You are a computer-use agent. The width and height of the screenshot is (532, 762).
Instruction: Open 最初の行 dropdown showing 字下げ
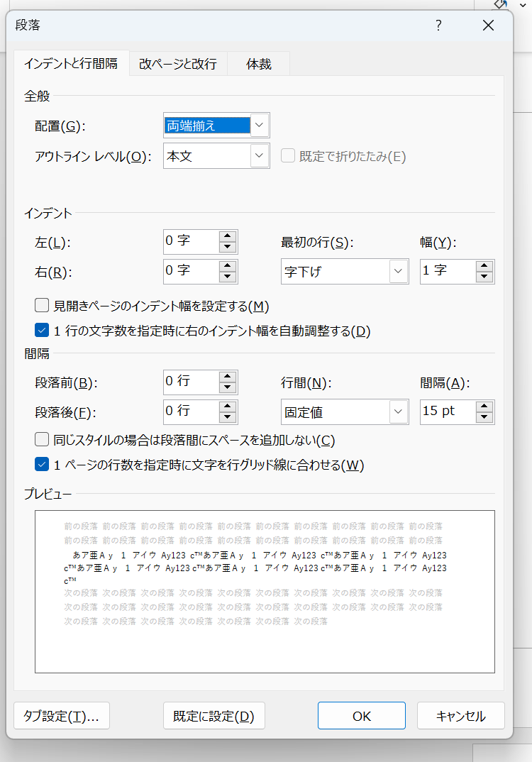(x=399, y=272)
